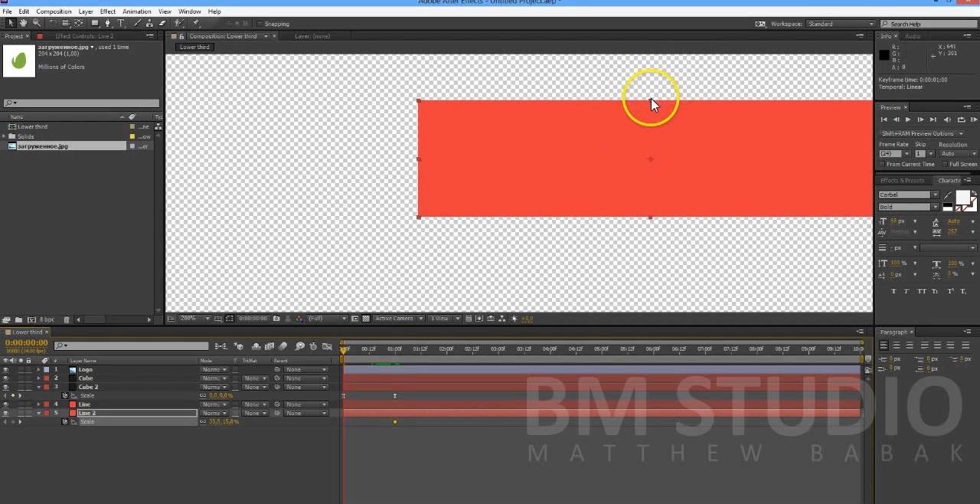Viewport: 980px width, 504px height.
Task: Select the Pen tool
Action: 107,23
